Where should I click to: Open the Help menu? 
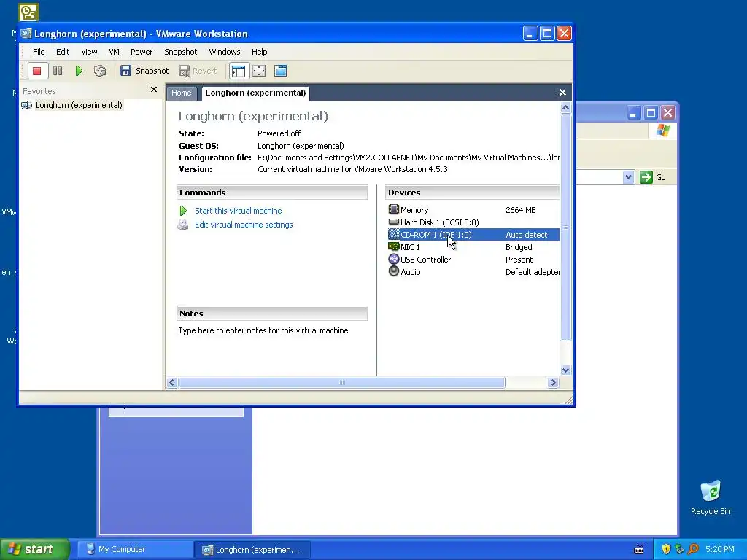pyautogui.click(x=259, y=52)
